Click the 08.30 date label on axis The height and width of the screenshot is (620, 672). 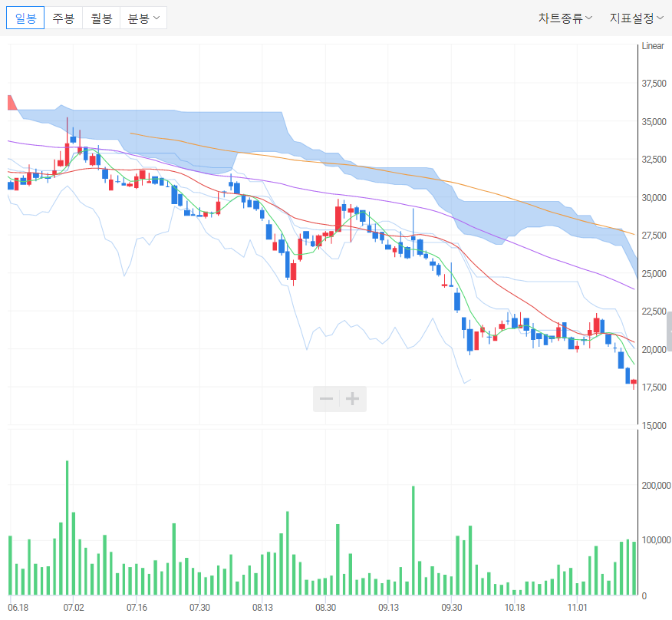(326, 608)
